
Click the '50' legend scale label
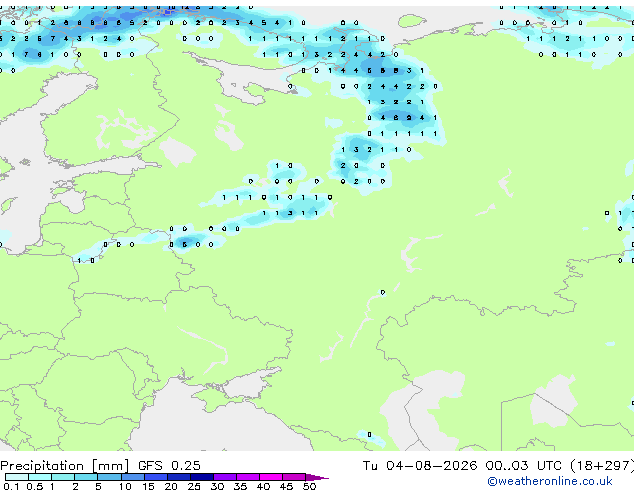click(x=309, y=486)
